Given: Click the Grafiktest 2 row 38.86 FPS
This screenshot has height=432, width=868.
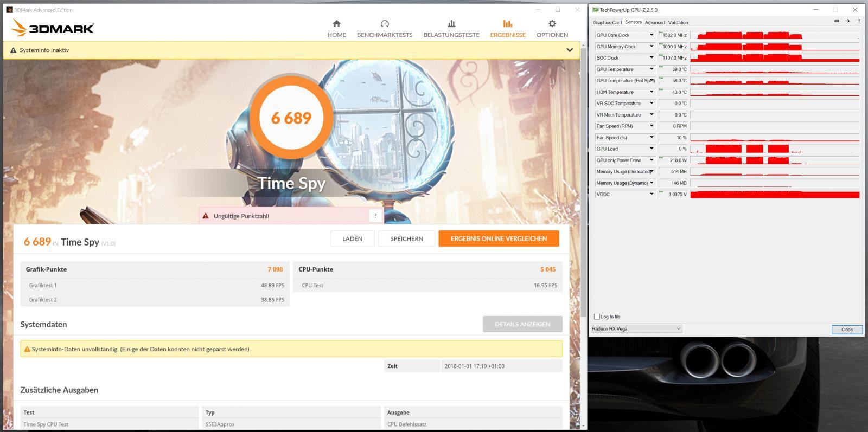Looking at the screenshot, I should coord(155,300).
